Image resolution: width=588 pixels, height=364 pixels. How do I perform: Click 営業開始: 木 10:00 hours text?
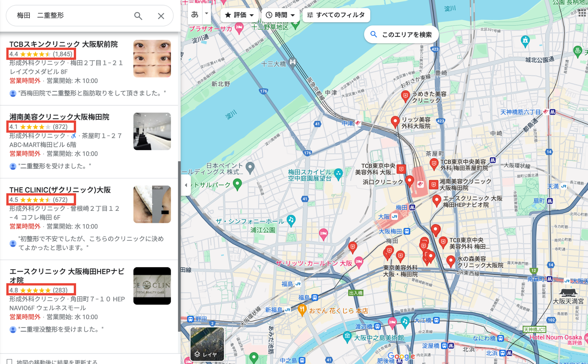[x=72, y=81]
